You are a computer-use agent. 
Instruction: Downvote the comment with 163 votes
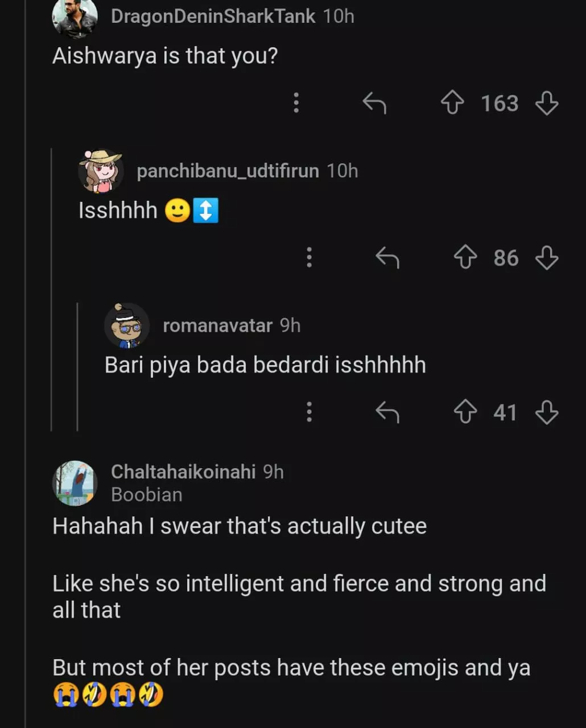[547, 103]
